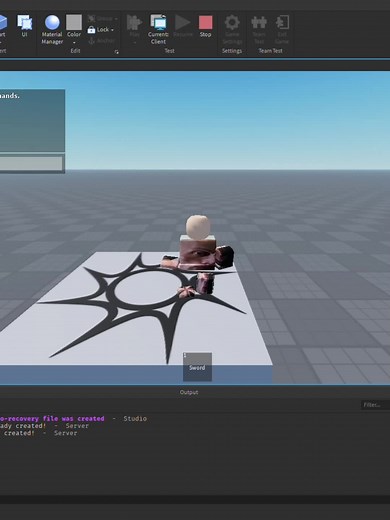This screenshot has width=390, height=520.
Task: Click the 'ady created! - Server' log line
Action: point(44,426)
